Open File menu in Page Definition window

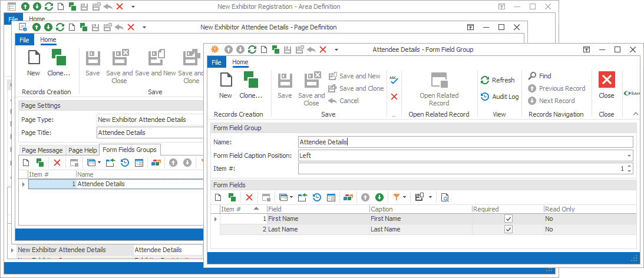(x=24, y=40)
